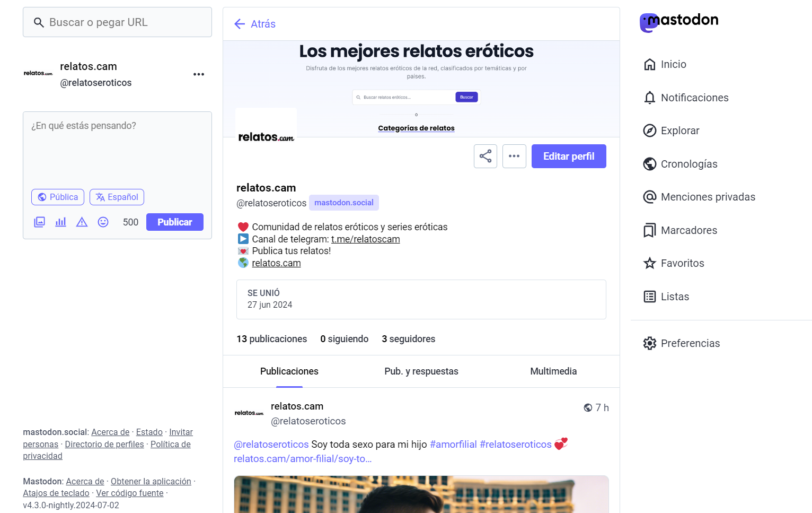The width and height of the screenshot is (812, 513).
Task: Focus the ¿En qué estás pensando? textbox
Action: (x=117, y=149)
